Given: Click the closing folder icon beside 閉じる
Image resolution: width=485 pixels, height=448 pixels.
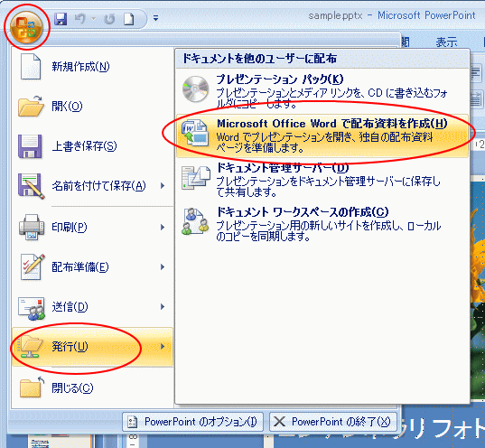Looking at the screenshot, I should coord(32,387).
